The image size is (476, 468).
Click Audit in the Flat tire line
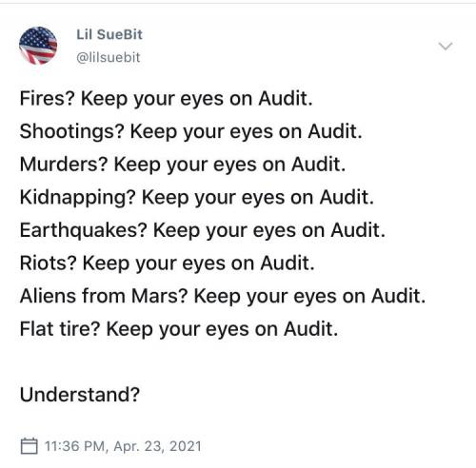(310, 329)
